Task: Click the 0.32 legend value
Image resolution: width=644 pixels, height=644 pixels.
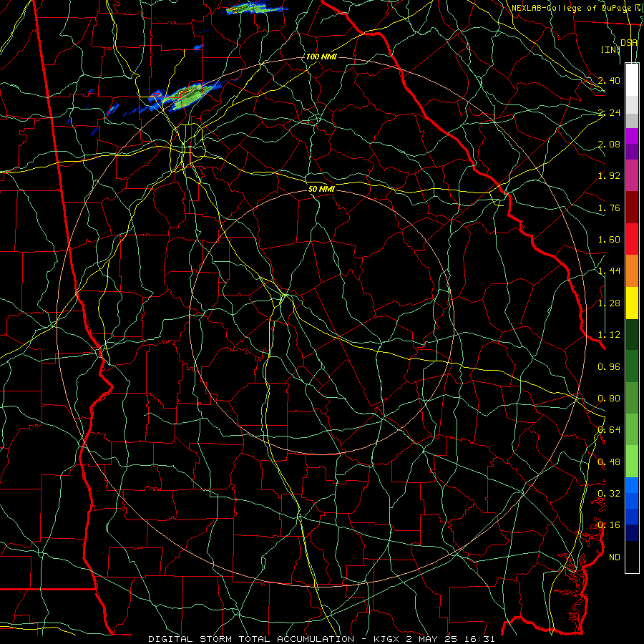Action: tap(609, 494)
